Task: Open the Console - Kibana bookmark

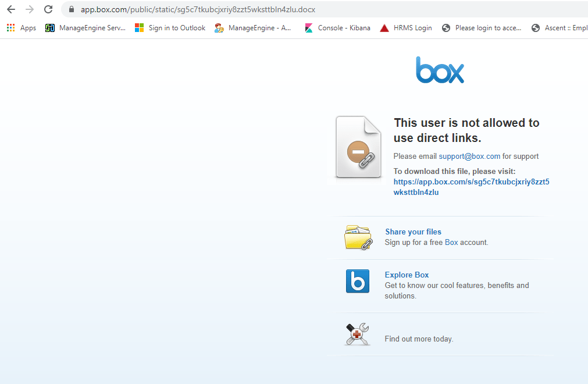Action: [337, 28]
